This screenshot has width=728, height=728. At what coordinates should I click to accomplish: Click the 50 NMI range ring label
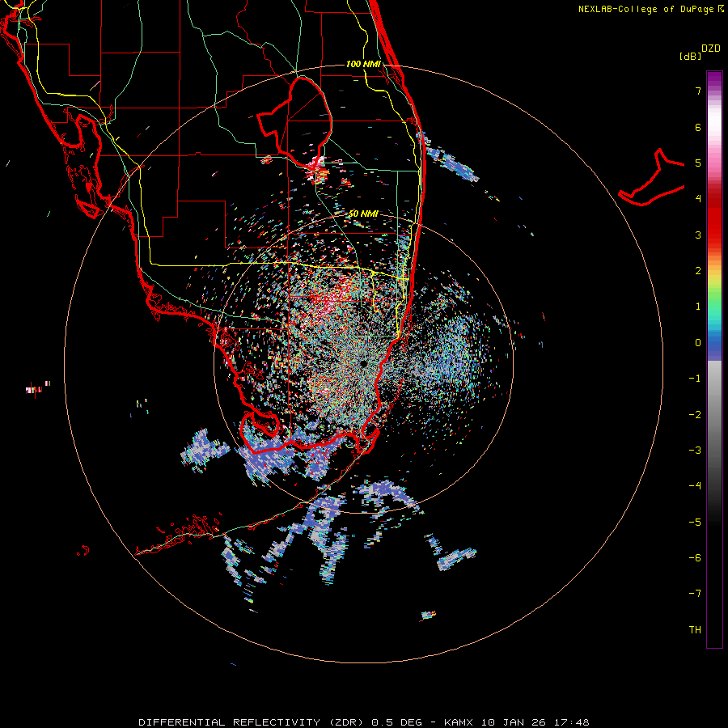pos(363,214)
